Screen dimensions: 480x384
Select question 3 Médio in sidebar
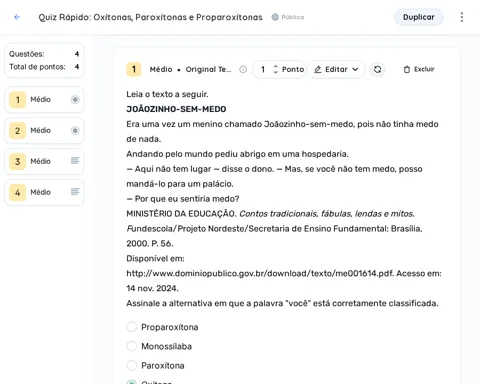pyautogui.click(x=44, y=162)
